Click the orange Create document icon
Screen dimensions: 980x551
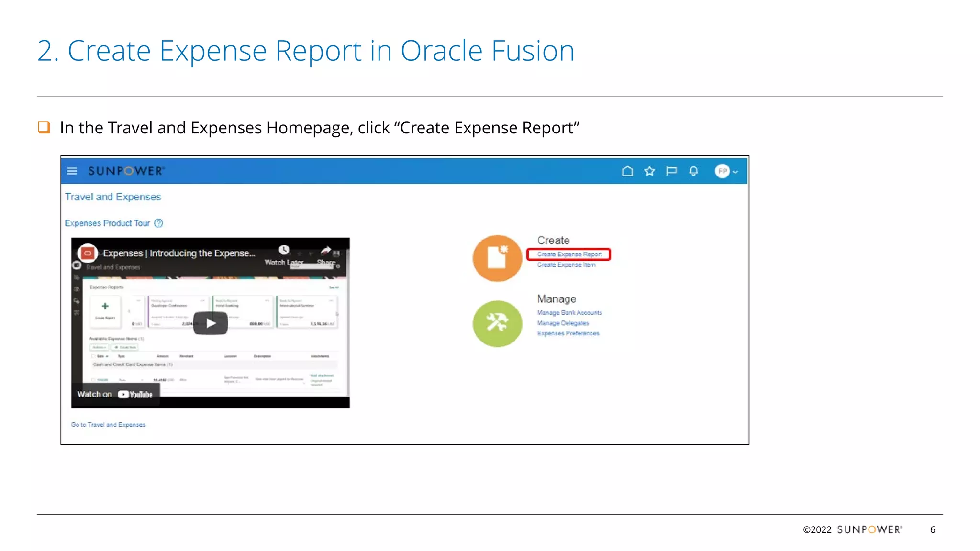click(x=497, y=258)
